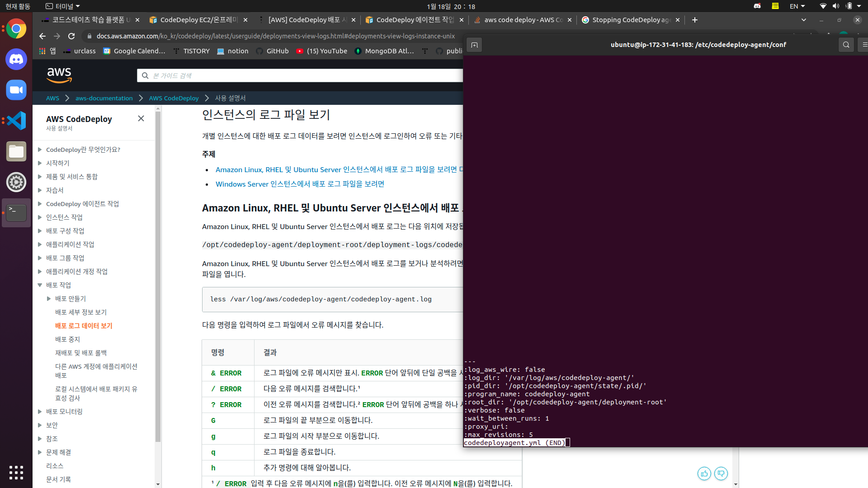Click the AWS logo in docs header

pos(59,75)
